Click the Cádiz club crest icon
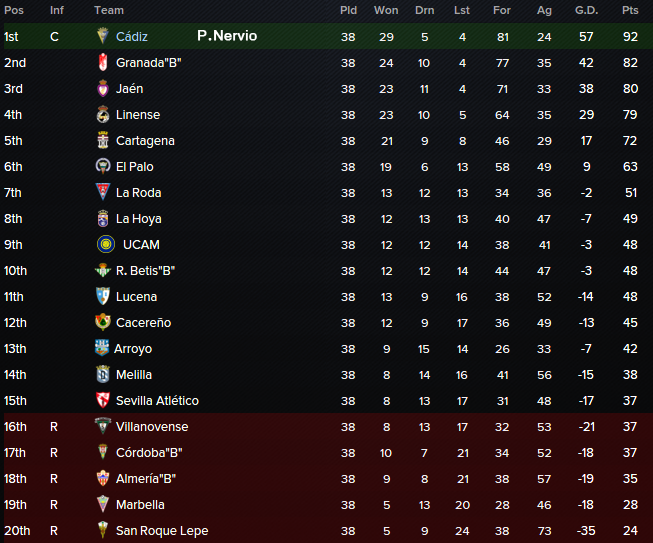The image size is (653, 543). 102,36
